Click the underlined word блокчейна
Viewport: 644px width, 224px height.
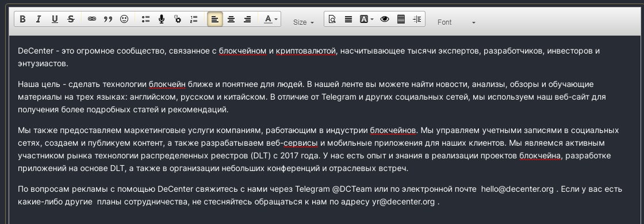540,156
